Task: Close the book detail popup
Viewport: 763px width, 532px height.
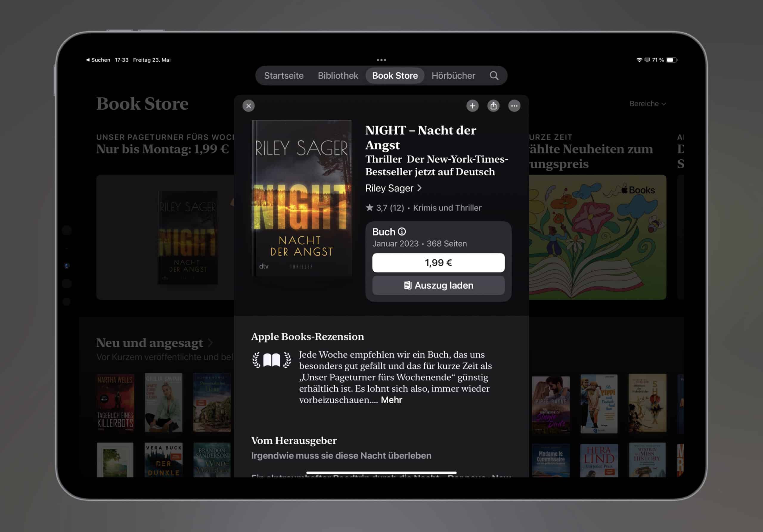Action: (248, 106)
